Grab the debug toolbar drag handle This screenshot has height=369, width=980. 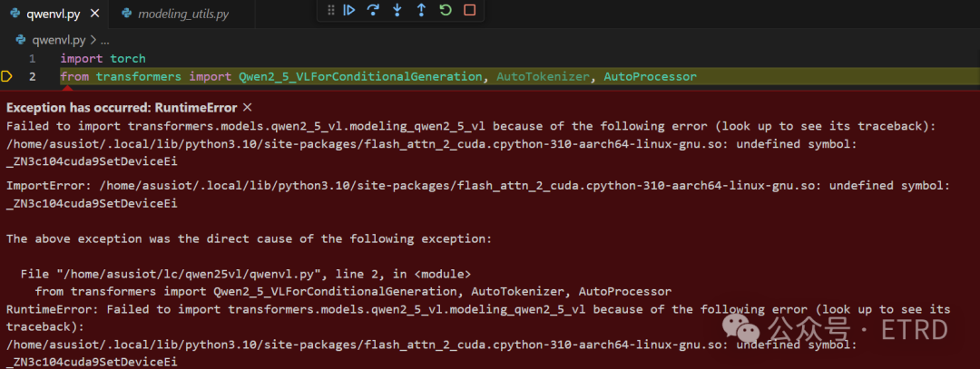pyautogui.click(x=331, y=10)
